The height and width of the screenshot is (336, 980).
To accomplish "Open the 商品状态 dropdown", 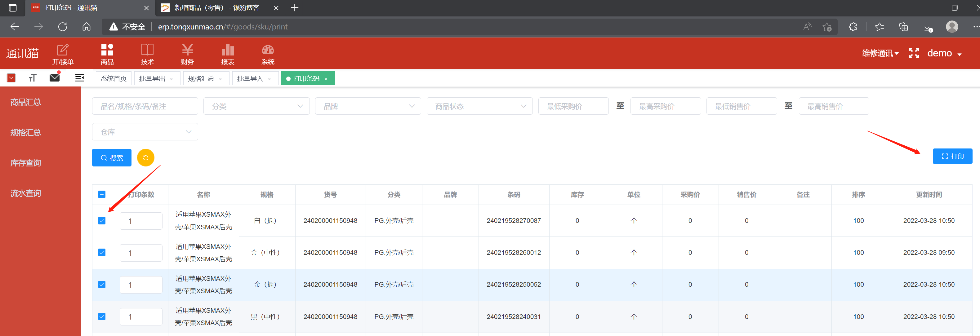I will (x=479, y=106).
